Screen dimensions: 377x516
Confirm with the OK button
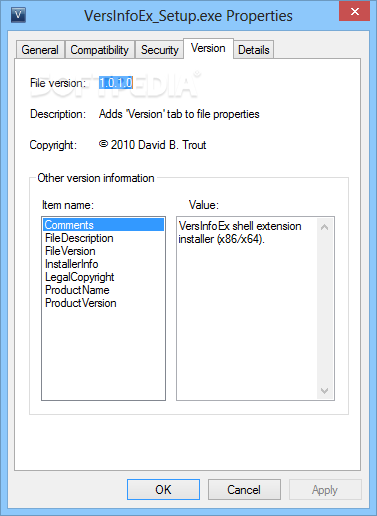pos(163,490)
